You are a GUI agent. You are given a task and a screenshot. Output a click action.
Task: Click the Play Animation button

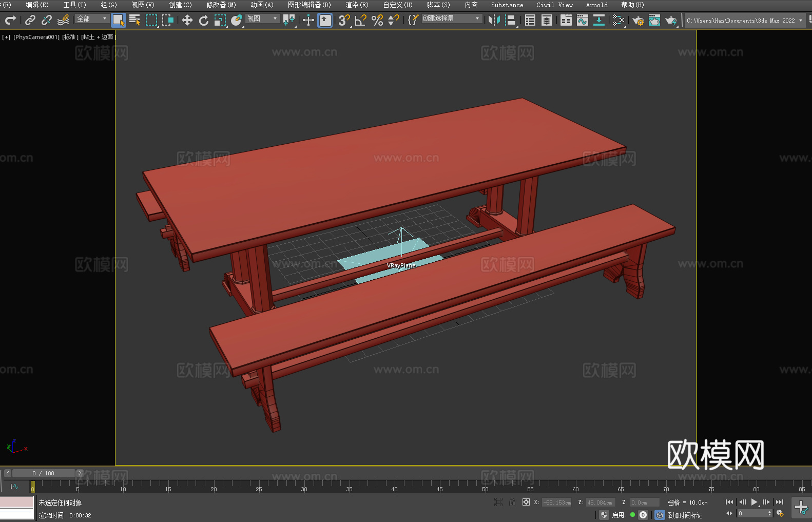click(754, 502)
